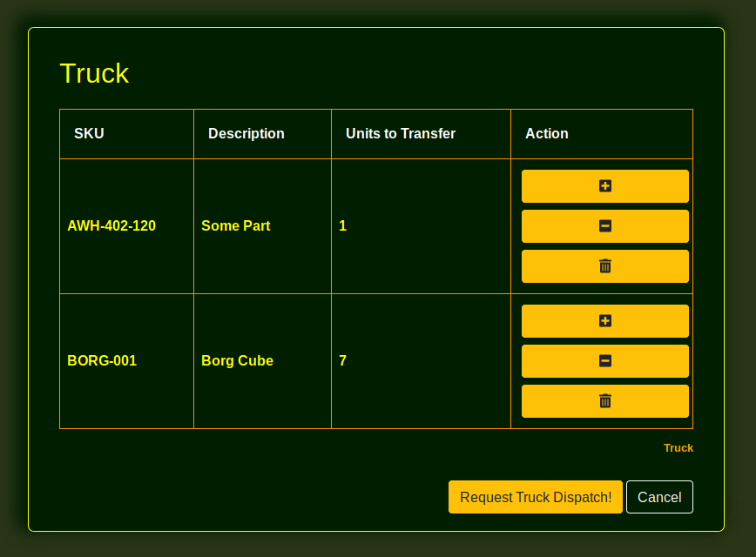Screen dimensions: 756x557
Task: Cancel the truck dialog
Action: 659,497
